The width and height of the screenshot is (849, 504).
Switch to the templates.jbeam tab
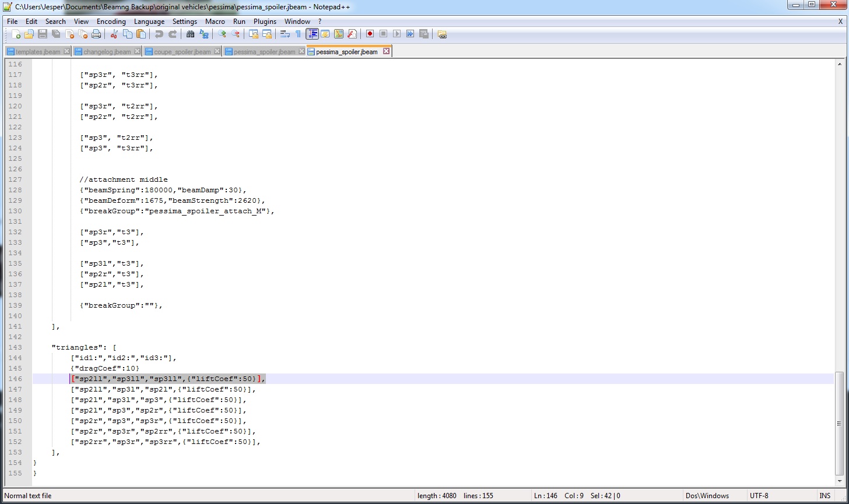38,52
